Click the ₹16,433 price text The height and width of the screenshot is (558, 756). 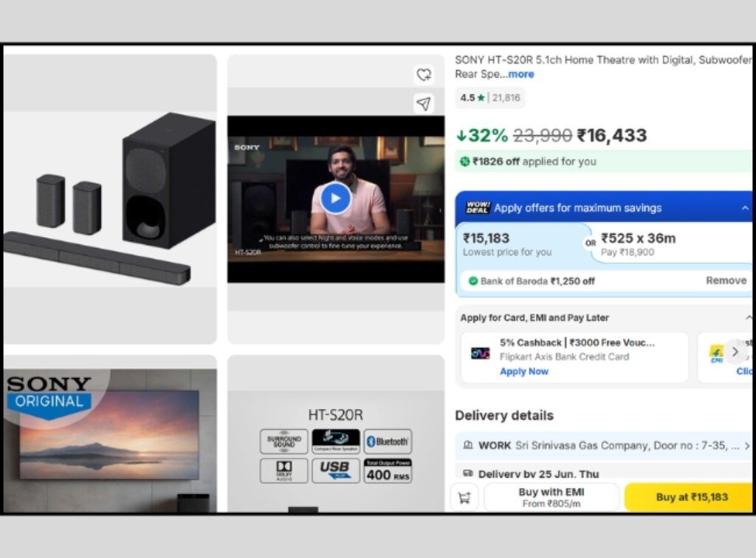pos(612,135)
